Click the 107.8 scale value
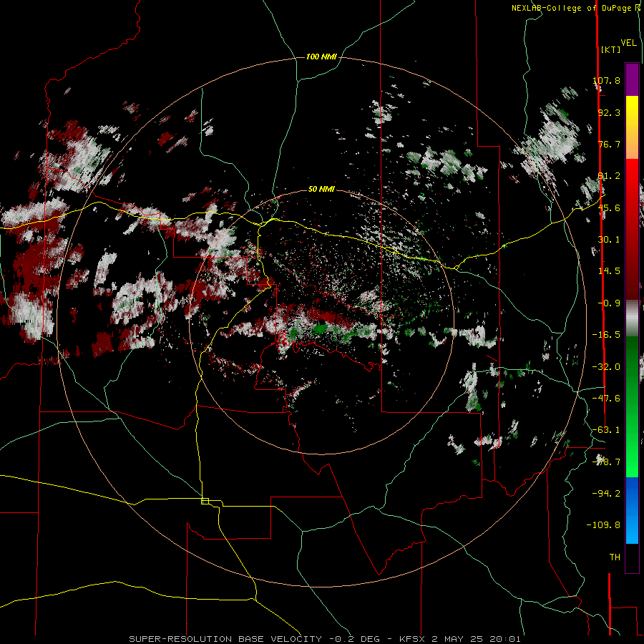The width and height of the screenshot is (644, 644). click(x=607, y=80)
